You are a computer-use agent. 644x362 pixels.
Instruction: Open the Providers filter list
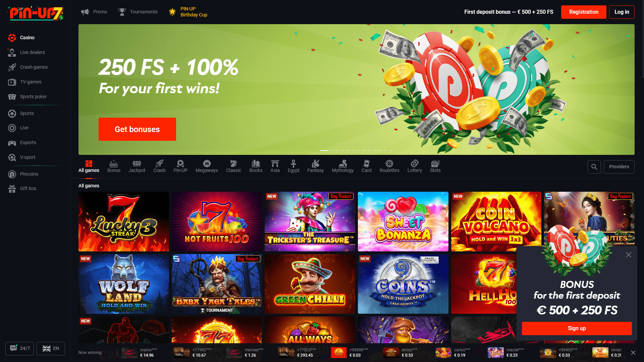coord(619,167)
